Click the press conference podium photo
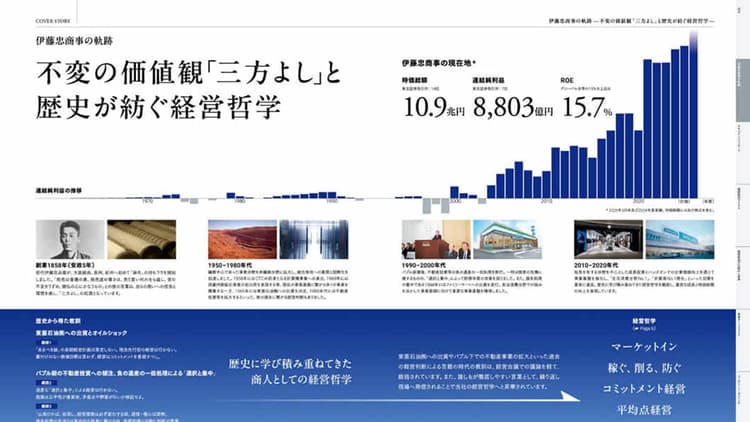Image resolution: width=750 pixels, height=422 pixels. click(x=436, y=240)
